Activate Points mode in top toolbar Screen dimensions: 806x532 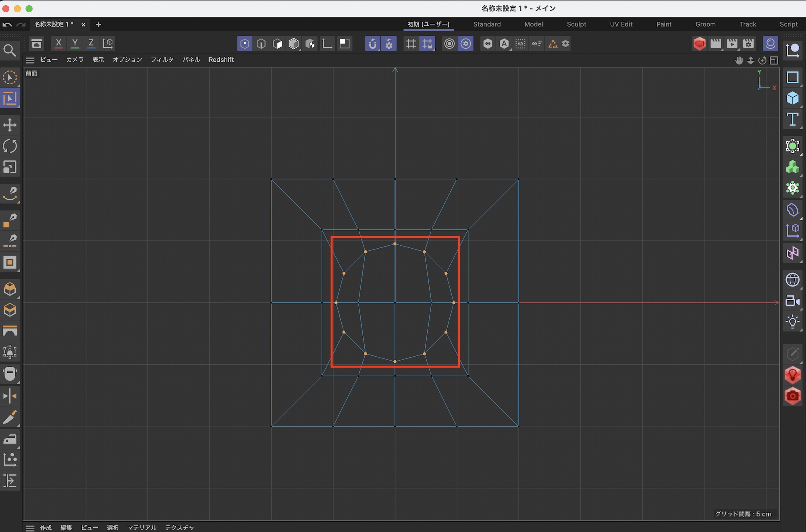pyautogui.click(x=245, y=44)
